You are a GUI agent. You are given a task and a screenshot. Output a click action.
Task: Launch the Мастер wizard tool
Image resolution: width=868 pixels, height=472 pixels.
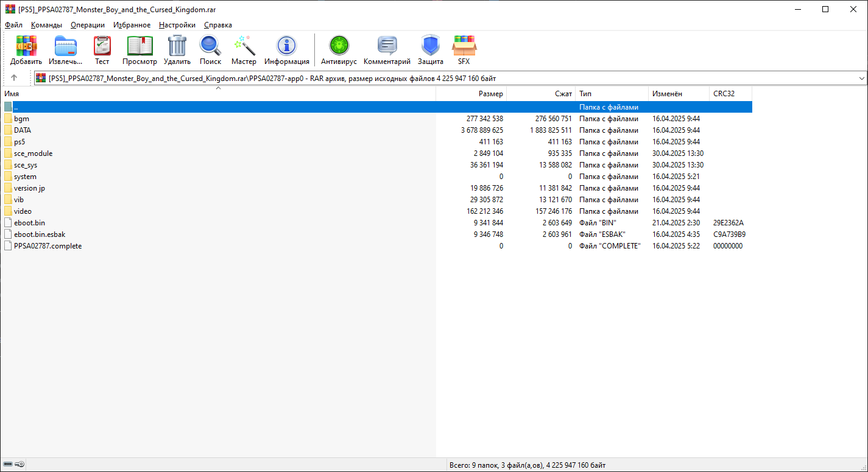click(x=244, y=50)
